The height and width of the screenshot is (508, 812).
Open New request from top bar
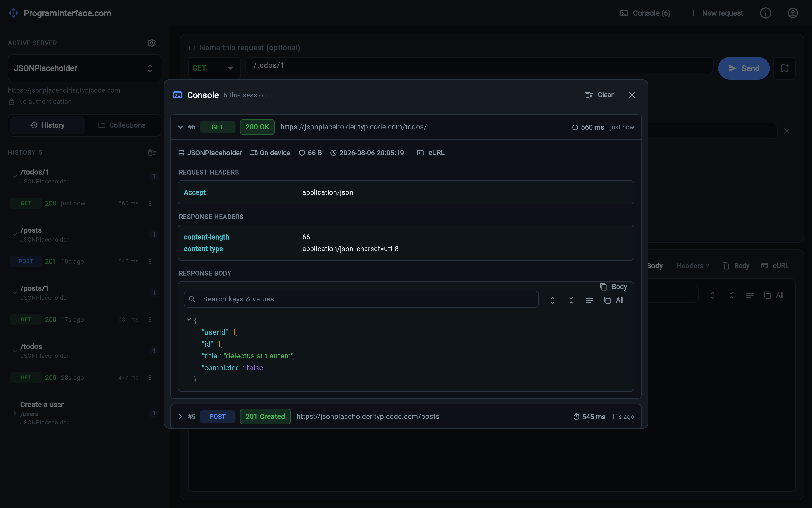coord(716,13)
